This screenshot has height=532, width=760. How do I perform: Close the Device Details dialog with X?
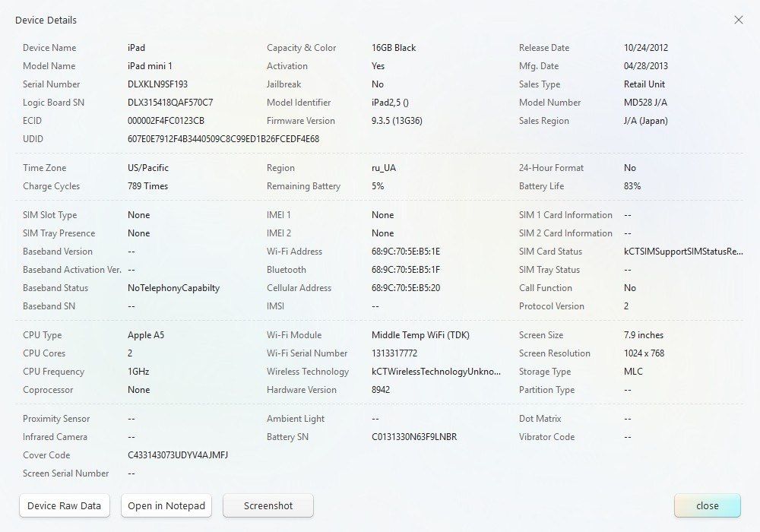738,20
